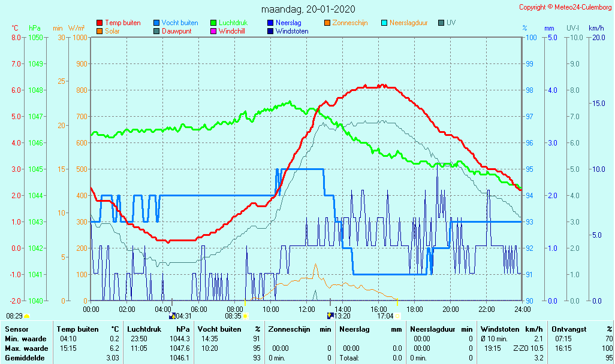
Task: Click the orange Solar legend square
Action: [100, 31]
